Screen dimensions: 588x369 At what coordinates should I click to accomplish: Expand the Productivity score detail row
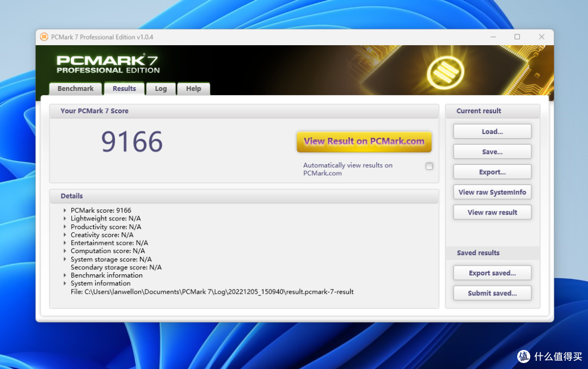tap(65, 227)
